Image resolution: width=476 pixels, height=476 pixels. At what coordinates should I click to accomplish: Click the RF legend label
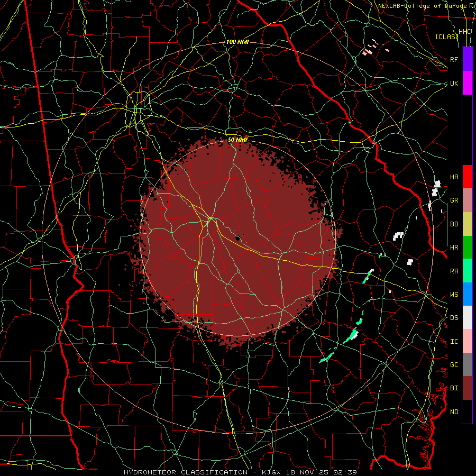click(454, 59)
